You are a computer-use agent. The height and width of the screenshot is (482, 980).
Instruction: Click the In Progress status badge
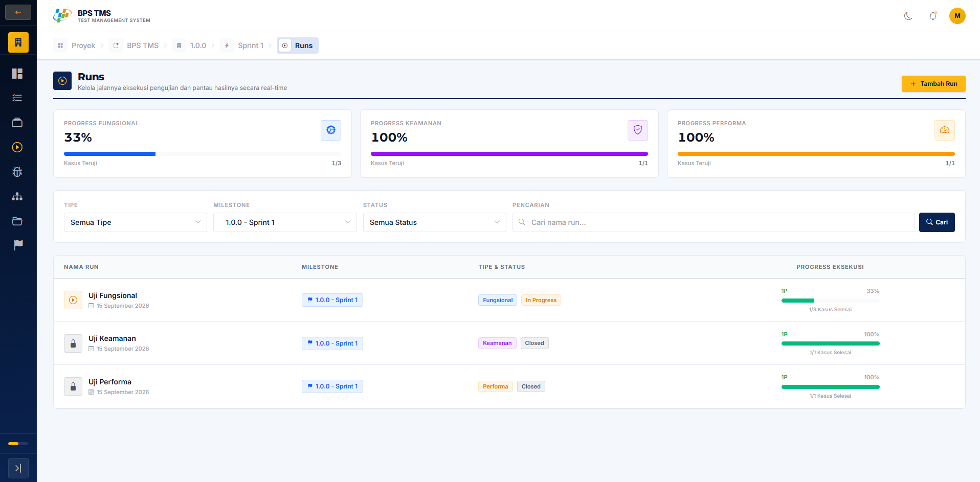pyautogui.click(x=541, y=300)
